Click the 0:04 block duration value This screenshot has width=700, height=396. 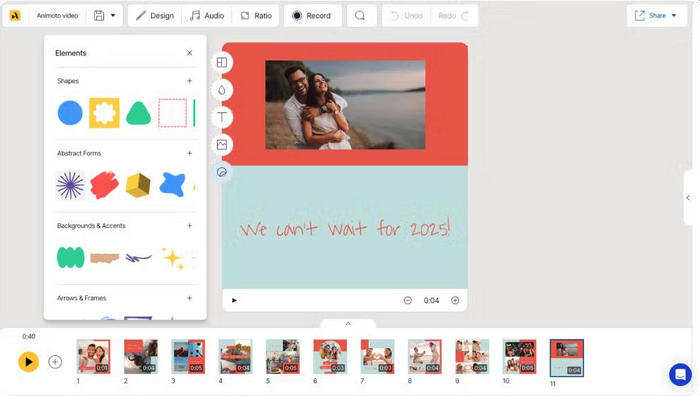tap(431, 300)
